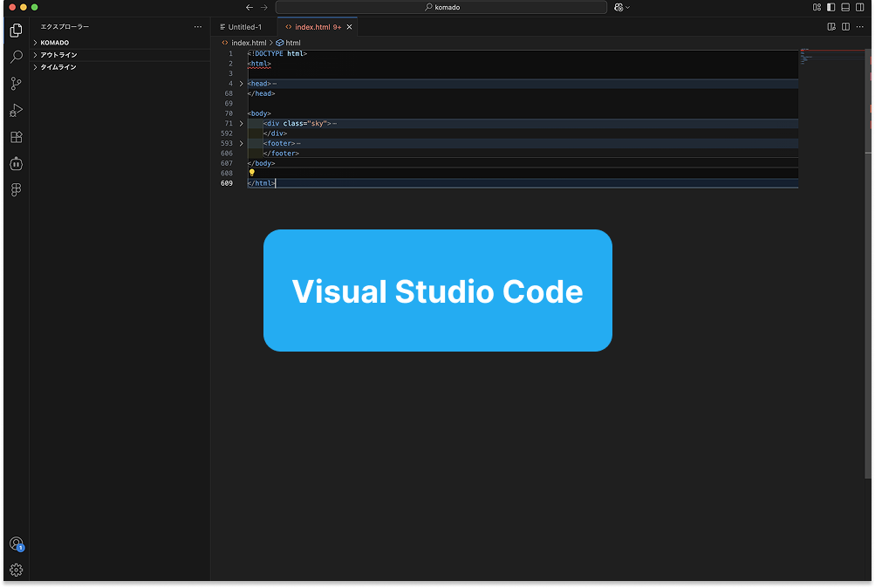Open editor More Actions ellipsis

click(x=860, y=27)
